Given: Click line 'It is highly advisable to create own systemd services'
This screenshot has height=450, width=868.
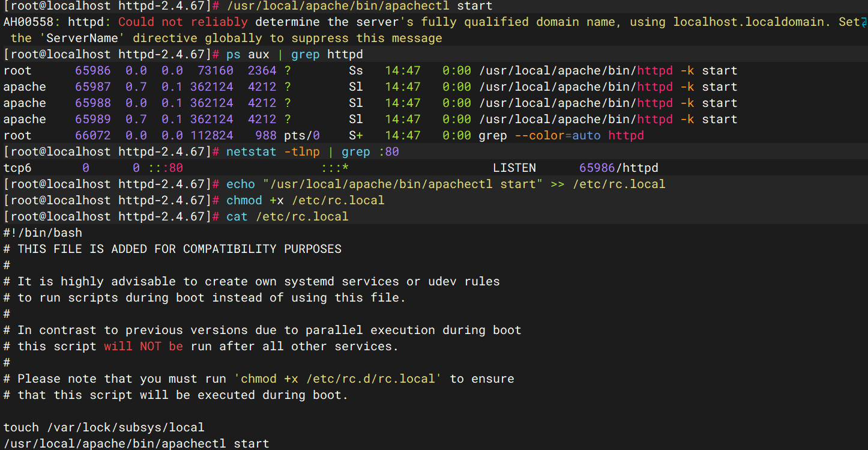Looking at the screenshot, I should coord(252,282).
